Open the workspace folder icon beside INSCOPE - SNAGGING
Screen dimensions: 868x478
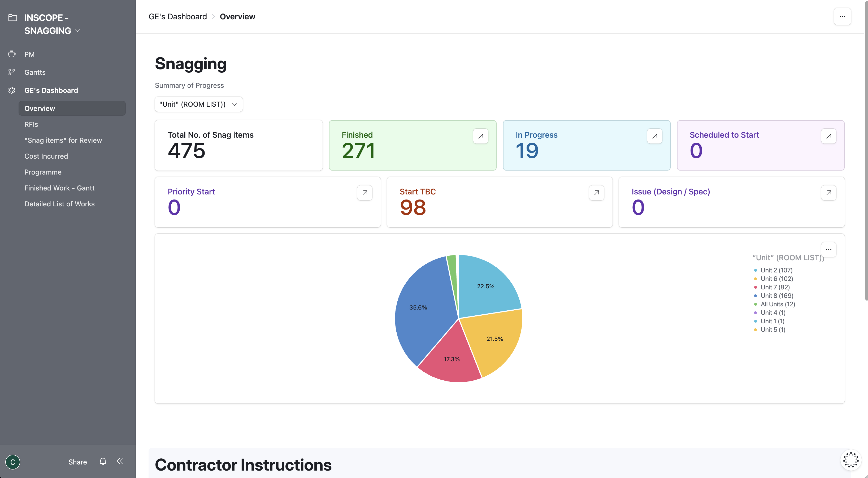point(12,18)
